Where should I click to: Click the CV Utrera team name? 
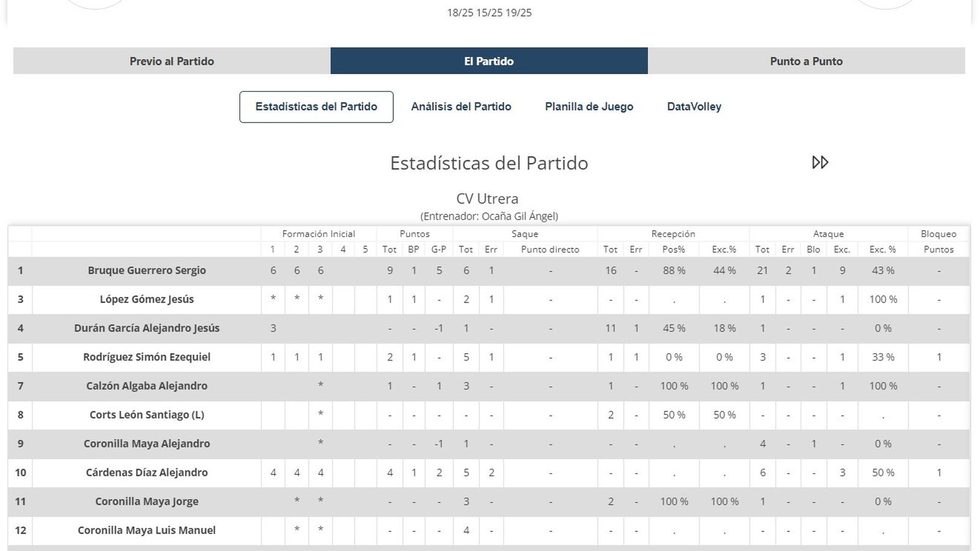pyautogui.click(x=488, y=198)
